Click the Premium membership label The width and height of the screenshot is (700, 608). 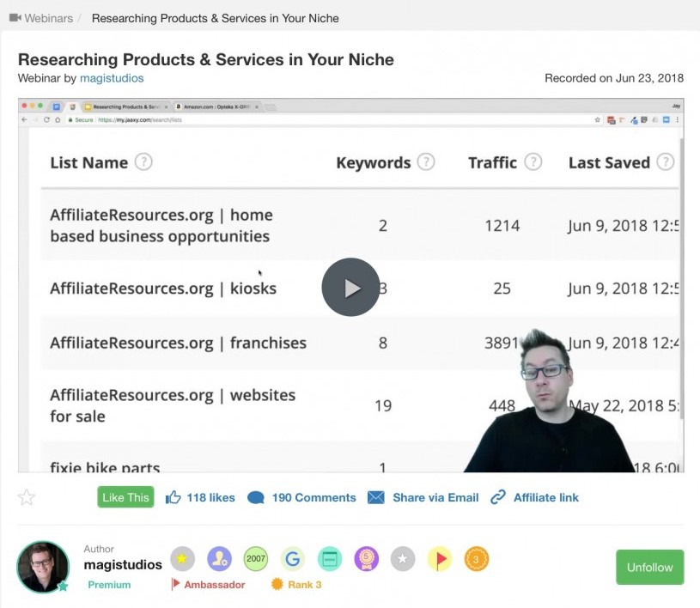109,585
